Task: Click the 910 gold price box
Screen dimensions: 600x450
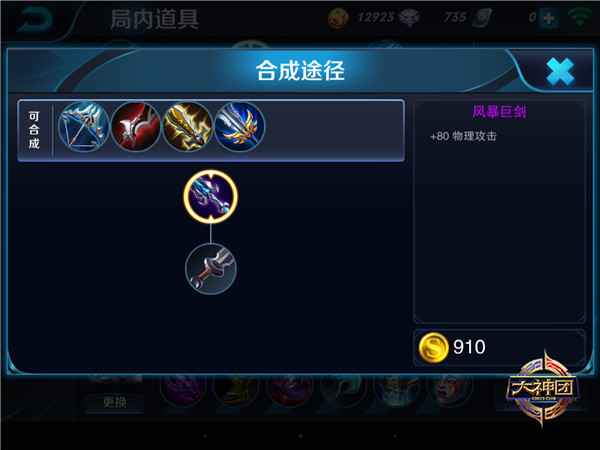Action: pyautogui.click(x=499, y=347)
